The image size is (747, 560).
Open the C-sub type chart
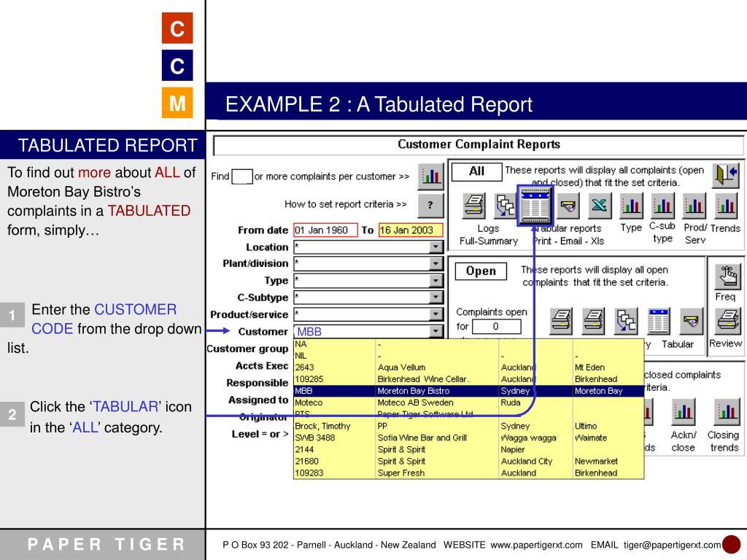pyautogui.click(x=662, y=206)
